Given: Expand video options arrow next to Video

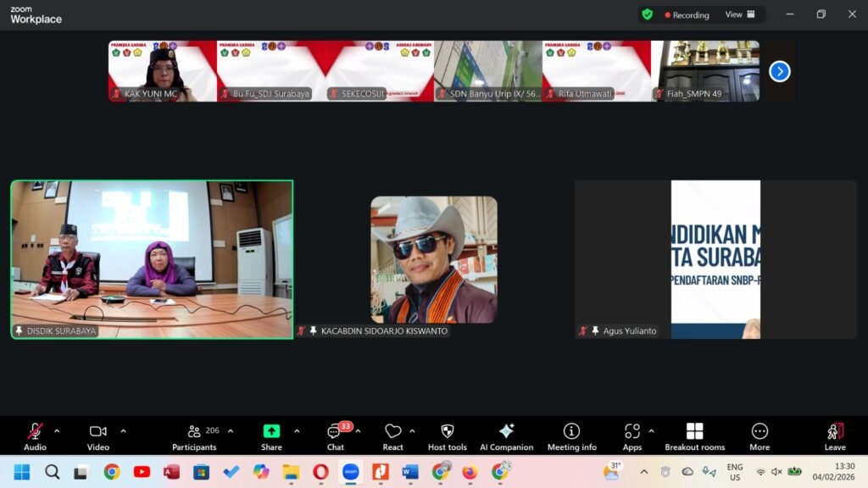Looking at the screenshot, I should click(x=123, y=431).
